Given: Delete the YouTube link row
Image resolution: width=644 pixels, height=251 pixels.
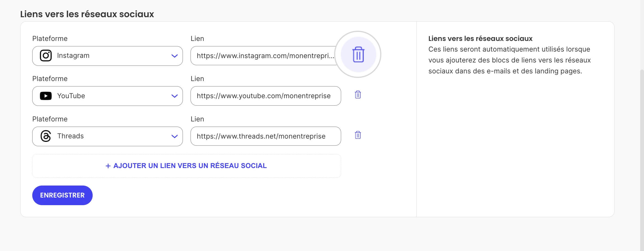Looking at the screenshot, I should 358,95.
